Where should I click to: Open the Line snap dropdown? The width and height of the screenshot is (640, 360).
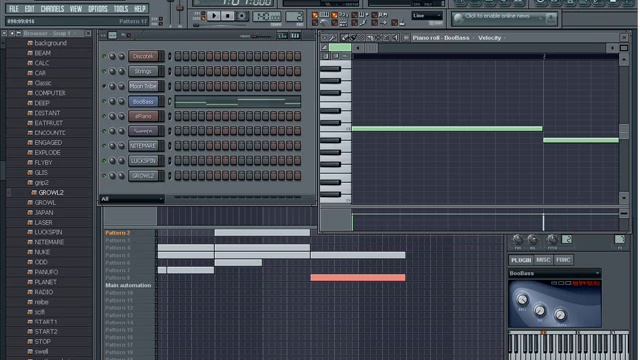click(x=427, y=16)
